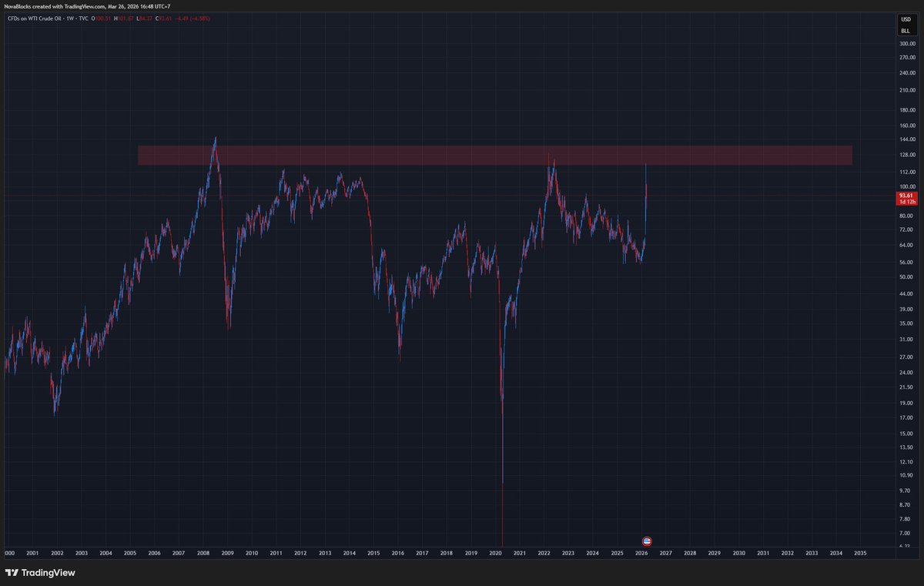Click the 39.00 price axis label
924x586 pixels.
pyautogui.click(x=906, y=309)
